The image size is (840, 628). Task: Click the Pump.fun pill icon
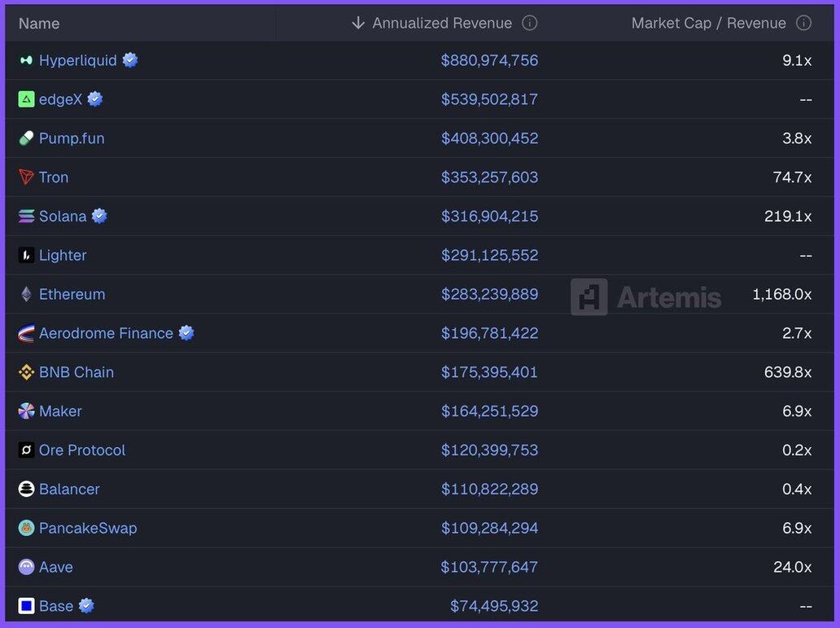[26, 138]
